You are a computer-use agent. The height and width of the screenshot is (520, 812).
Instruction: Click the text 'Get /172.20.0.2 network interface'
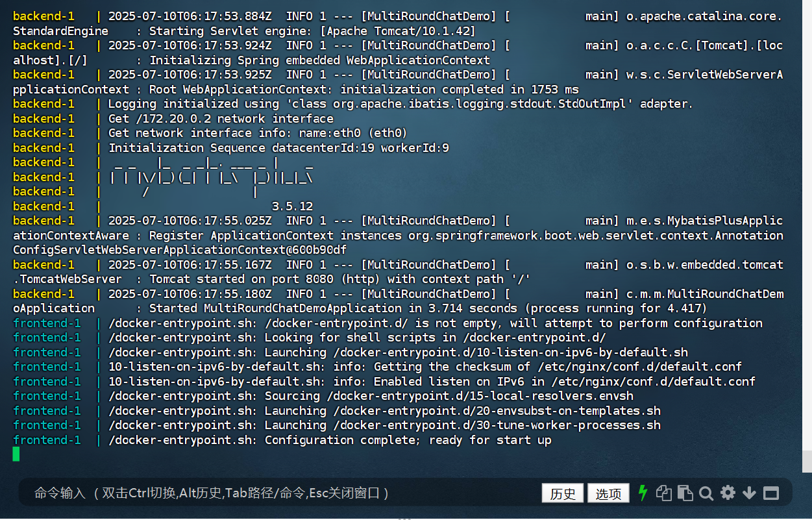tap(221, 119)
